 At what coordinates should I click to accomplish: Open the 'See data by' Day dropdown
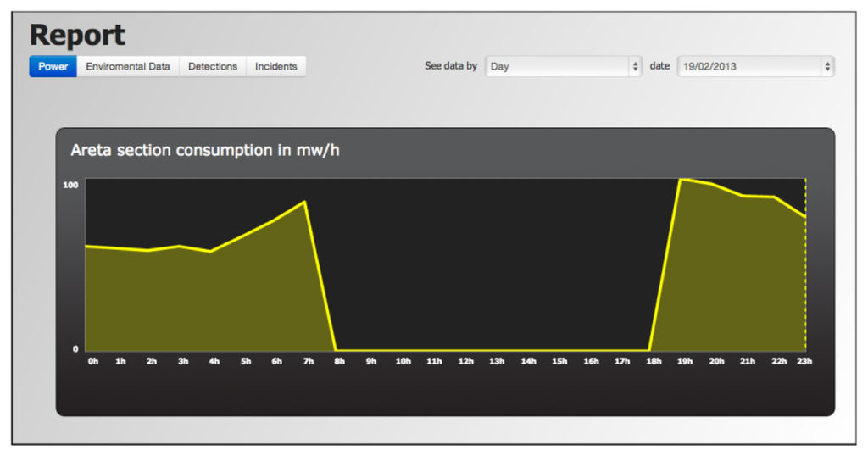click(x=562, y=66)
